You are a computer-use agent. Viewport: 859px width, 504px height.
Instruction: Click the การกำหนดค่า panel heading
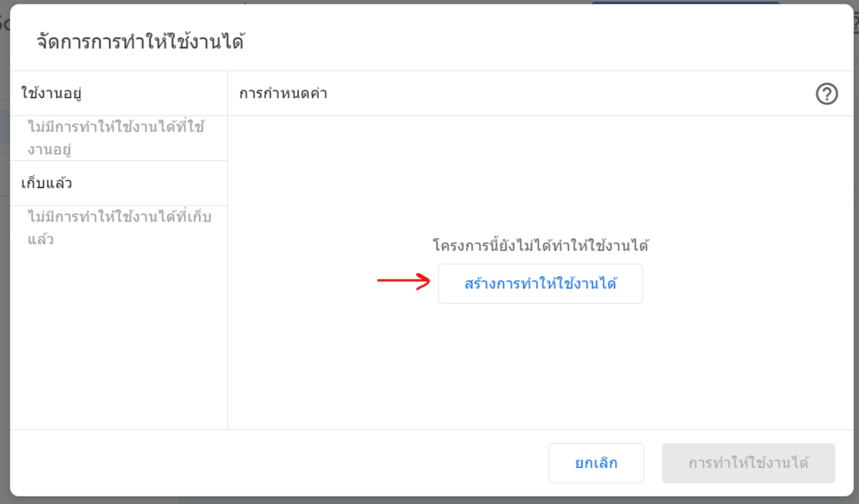coord(284,94)
